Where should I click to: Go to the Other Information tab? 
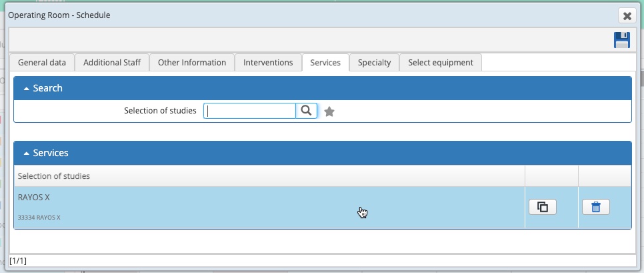192,63
